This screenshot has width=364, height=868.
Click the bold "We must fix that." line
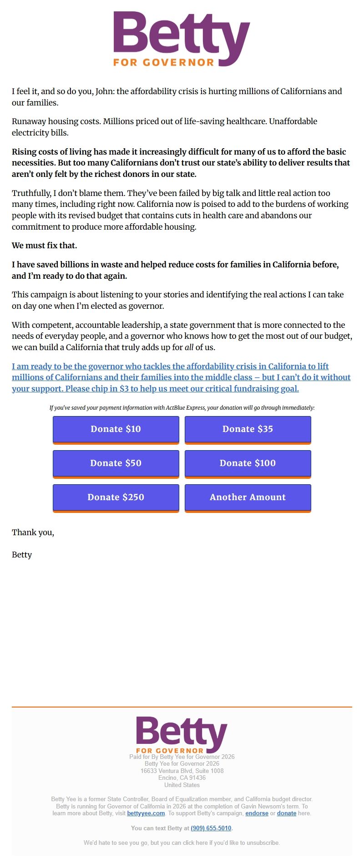(x=45, y=246)
